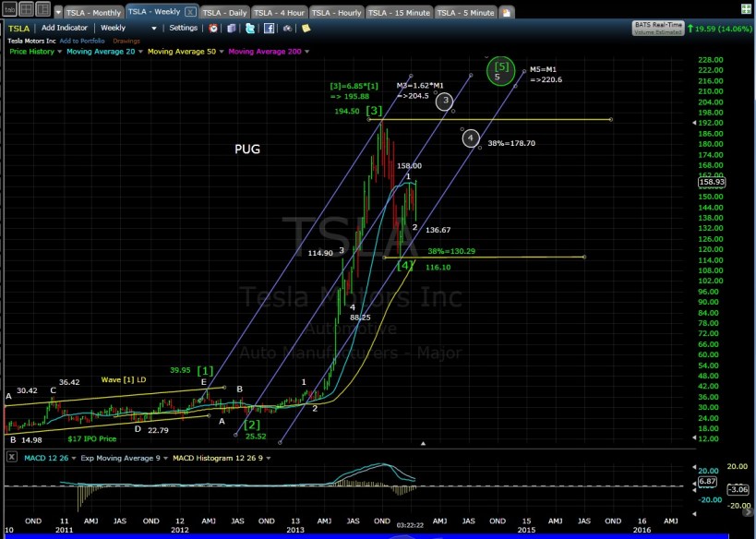Close the TSLA - Weekly tab
Screen dimensions: 756x539
click(x=191, y=12)
